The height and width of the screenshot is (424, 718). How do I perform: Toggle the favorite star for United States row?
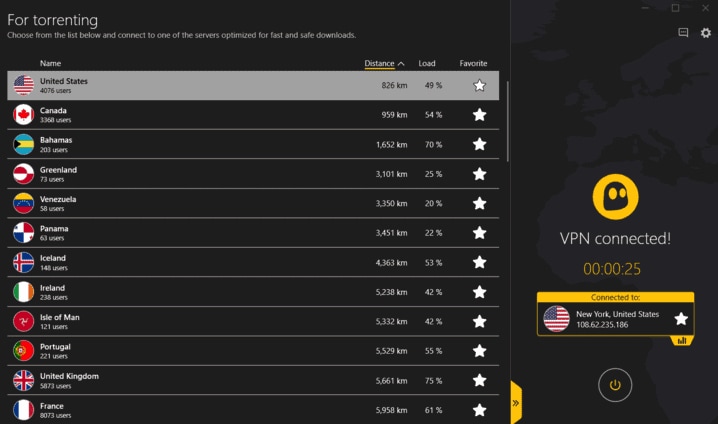[479, 85]
